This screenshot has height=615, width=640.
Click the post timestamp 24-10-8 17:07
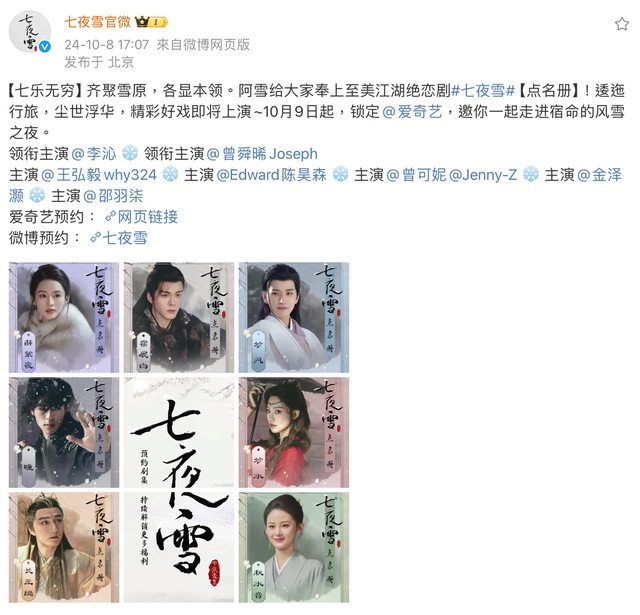tap(107, 44)
